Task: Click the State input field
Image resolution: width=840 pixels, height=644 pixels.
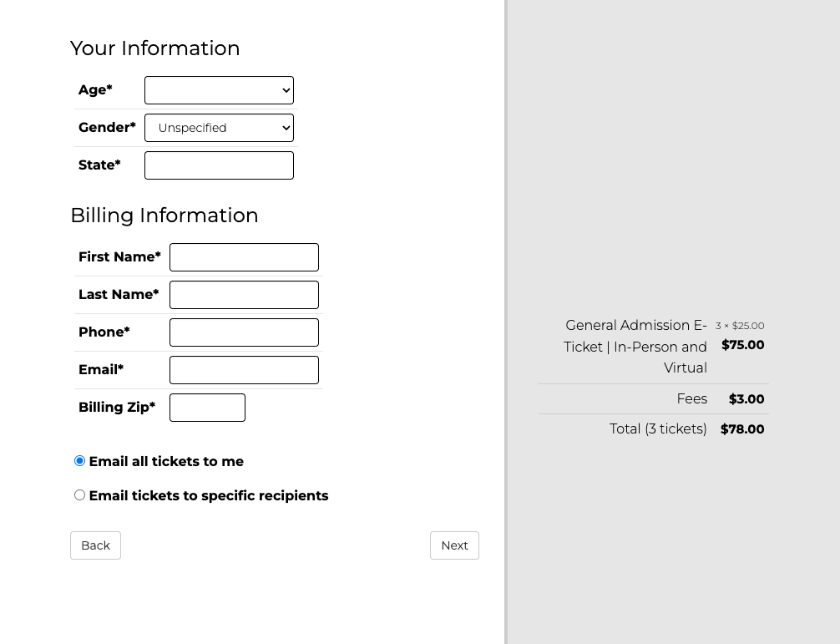Action: (x=219, y=165)
